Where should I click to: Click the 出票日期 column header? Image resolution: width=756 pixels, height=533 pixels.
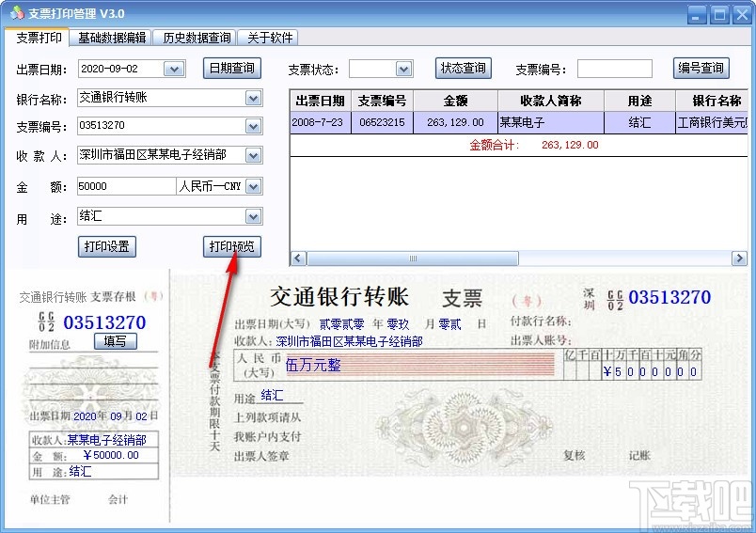coord(320,101)
